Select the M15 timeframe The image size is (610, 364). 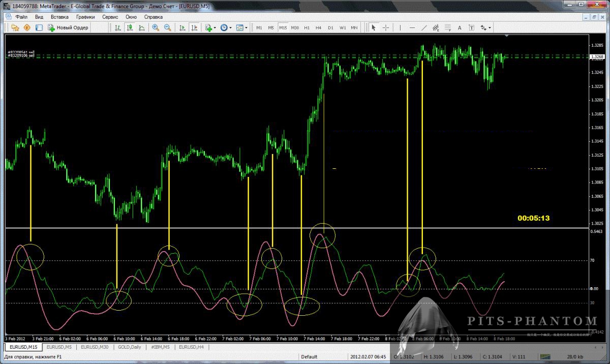(283, 27)
